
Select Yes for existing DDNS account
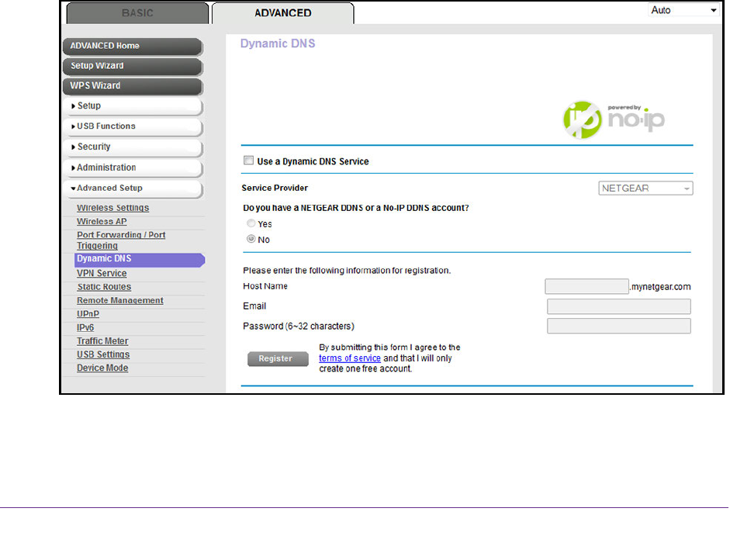coord(251,223)
